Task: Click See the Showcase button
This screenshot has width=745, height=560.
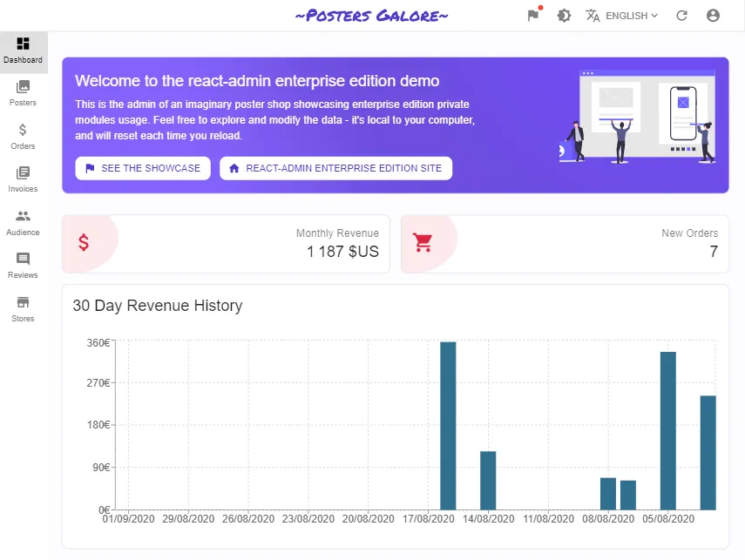Action: [143, 168]
